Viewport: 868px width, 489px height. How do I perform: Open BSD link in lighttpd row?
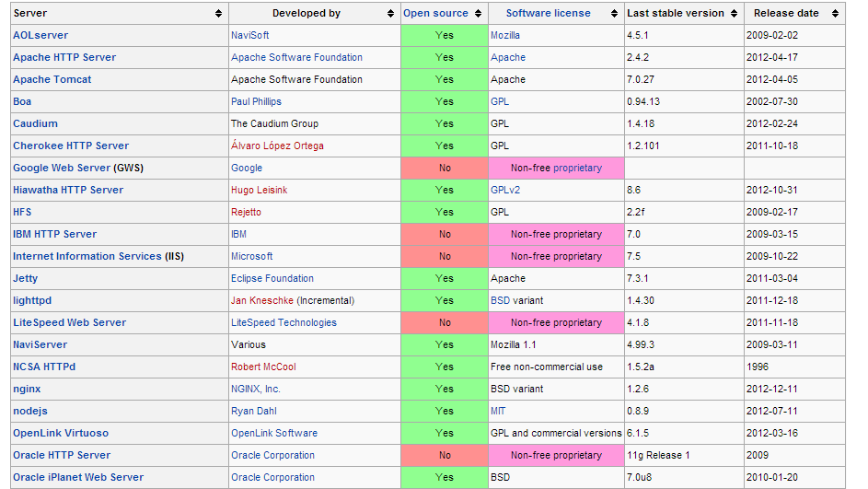point(501,301)
